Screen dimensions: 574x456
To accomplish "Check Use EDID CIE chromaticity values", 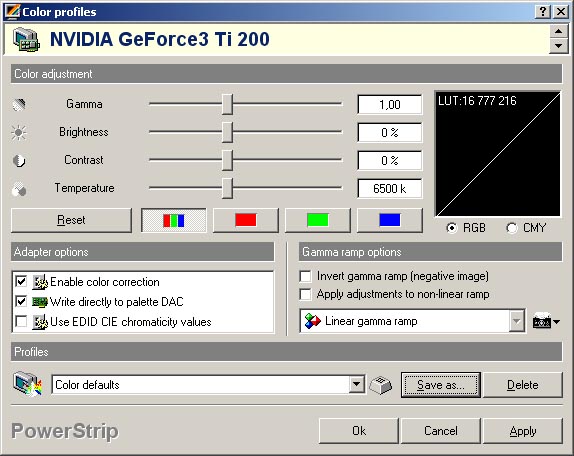I will (21, 322).
